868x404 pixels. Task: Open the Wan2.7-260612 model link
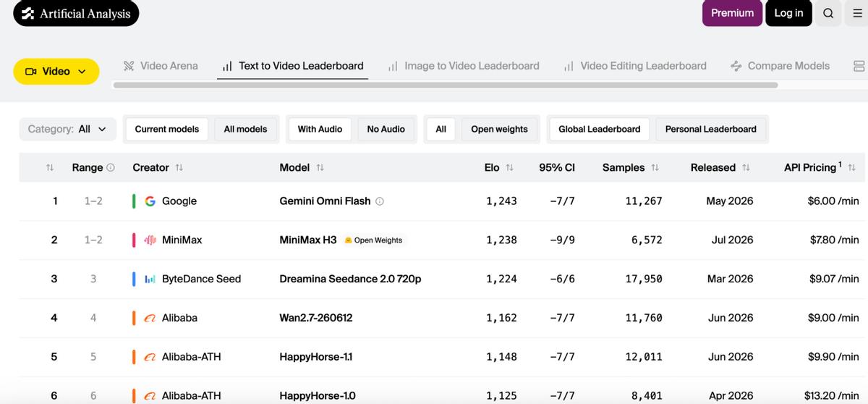point(316,318)
